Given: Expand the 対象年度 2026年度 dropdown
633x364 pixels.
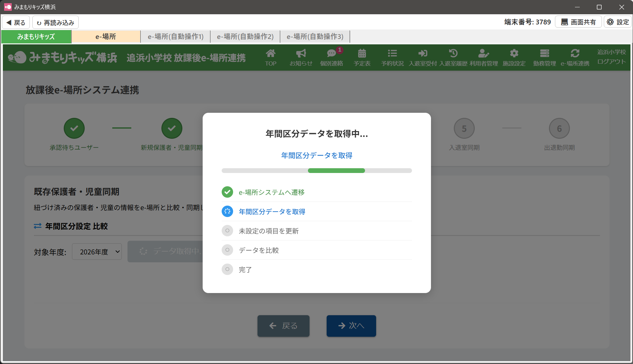Looking at the screenshot, I should tap(97, 252).
